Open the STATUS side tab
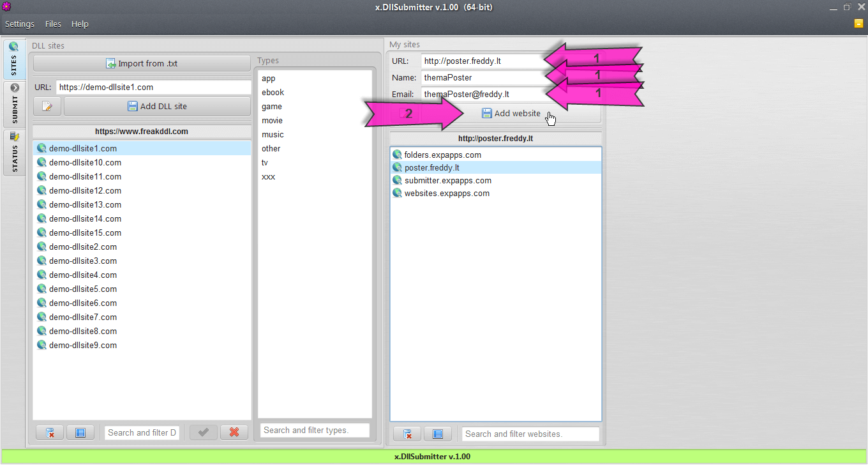 tap(14, 152)
